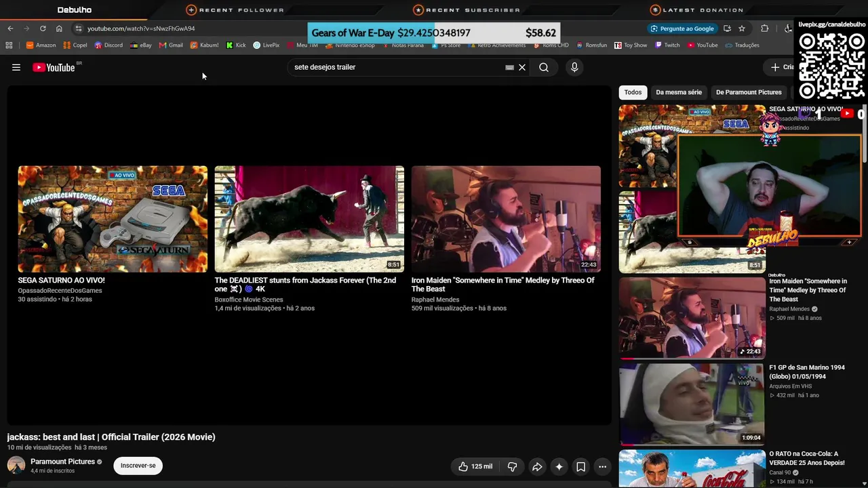Open the Traduções bookmark
Screen dimensions: 868x488
coord(742,45)
